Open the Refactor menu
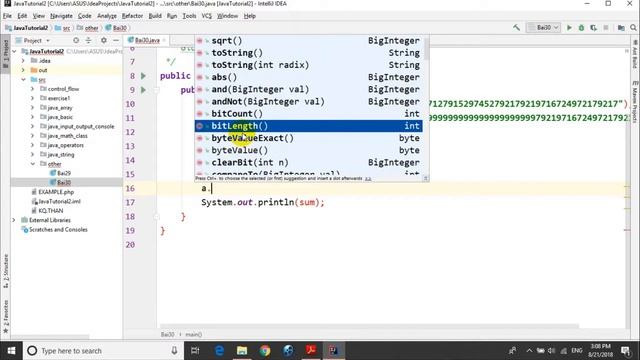Image resolution: width=640 pixels, height=360 pixels. tap(132, 16)
